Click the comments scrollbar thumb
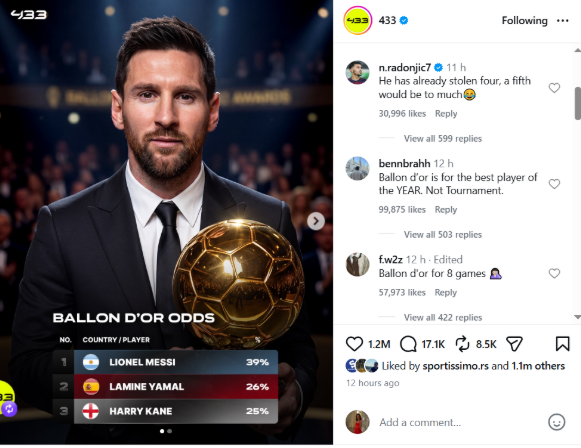 pyautogui.click(x=577, y=103)
